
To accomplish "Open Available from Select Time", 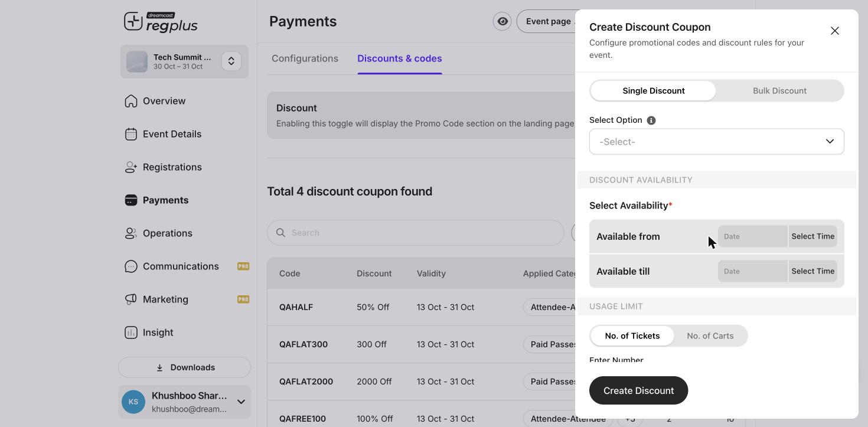I will tap(813, 236).
